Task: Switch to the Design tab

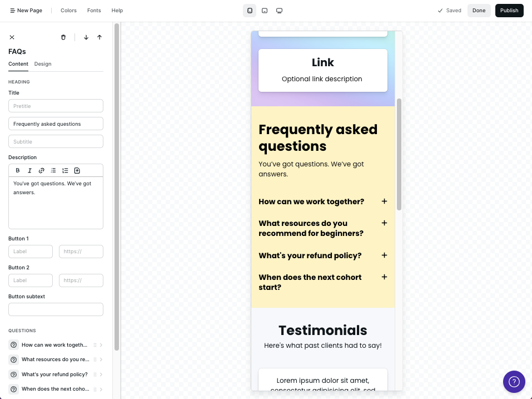Action: tap(43, 64)
